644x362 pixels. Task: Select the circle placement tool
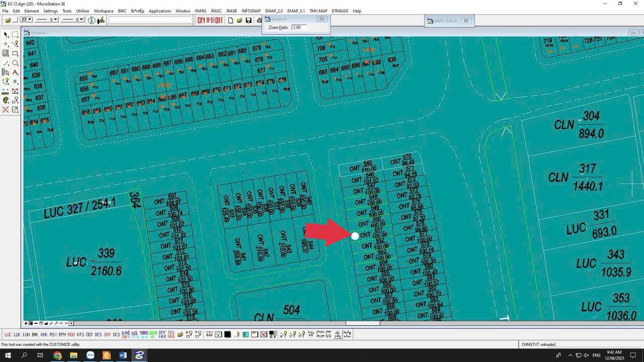tap(15, 63)
